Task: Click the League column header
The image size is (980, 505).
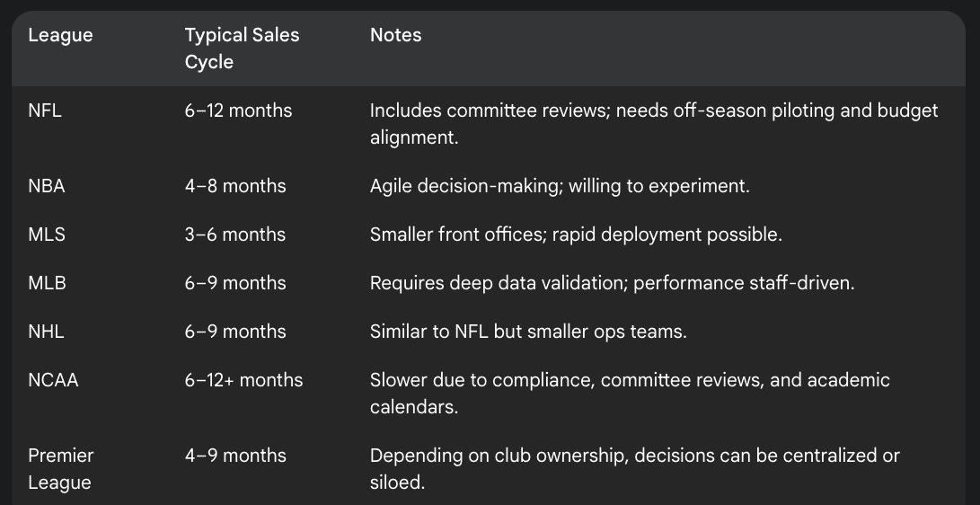Action: point(60,35)
